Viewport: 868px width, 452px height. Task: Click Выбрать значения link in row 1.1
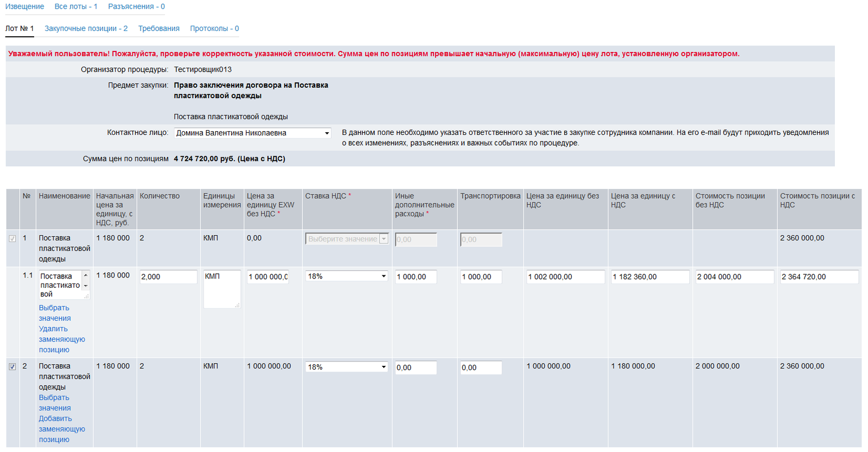pyautogui.click(x=54, y=313)
